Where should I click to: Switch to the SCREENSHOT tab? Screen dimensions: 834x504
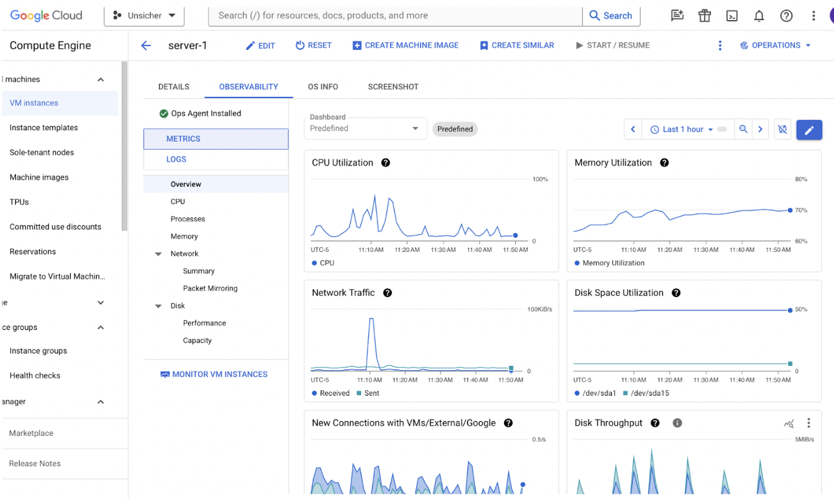pyautogui.click(x=393, y=86)
